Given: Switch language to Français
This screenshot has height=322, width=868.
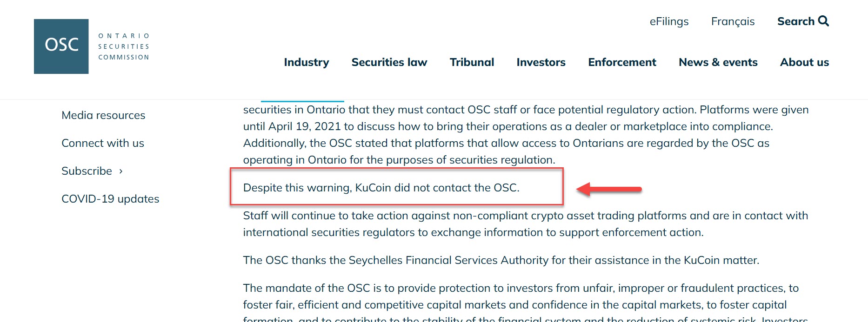Looking at the screenshot, I should [733, 21].
